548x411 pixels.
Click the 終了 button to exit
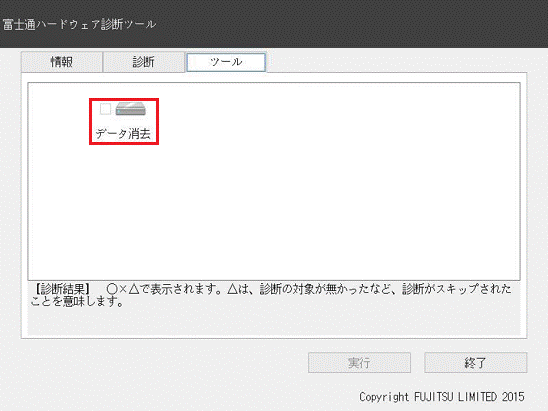click(x=475, y=363)
